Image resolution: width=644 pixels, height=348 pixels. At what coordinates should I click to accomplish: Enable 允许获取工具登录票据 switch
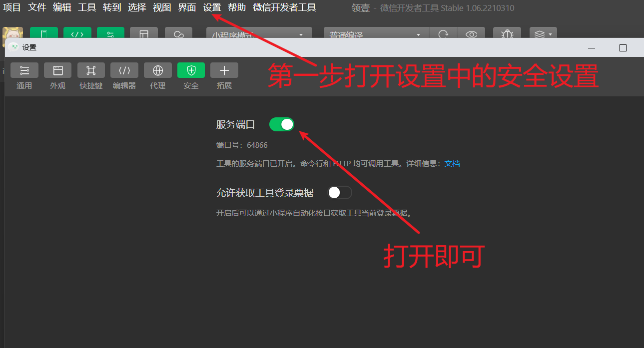click(x=340, y=193)
